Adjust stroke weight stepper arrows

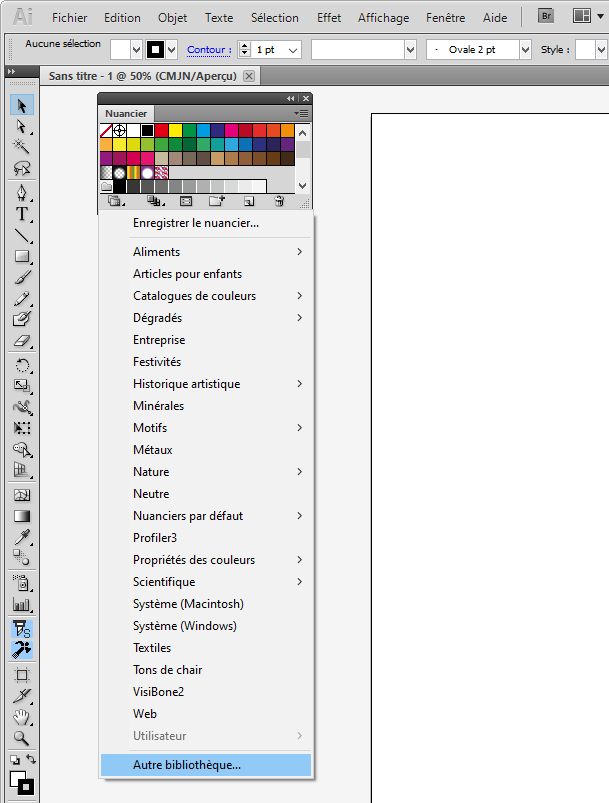[245, 50]
